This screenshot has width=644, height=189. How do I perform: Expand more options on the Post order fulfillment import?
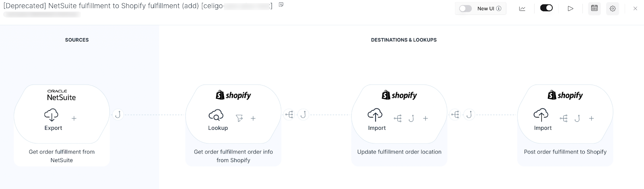pyautogui.click(x=591, y=118)
